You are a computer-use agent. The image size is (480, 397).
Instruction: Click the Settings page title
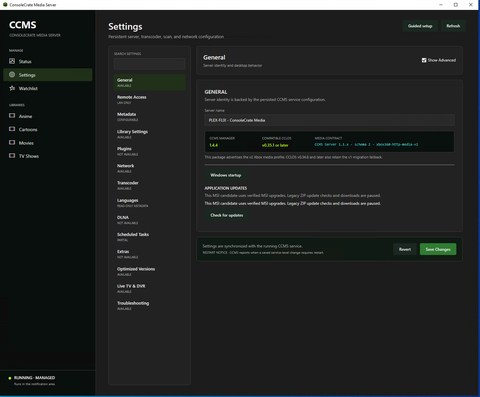pyautogui.click(x=125, y=27)
